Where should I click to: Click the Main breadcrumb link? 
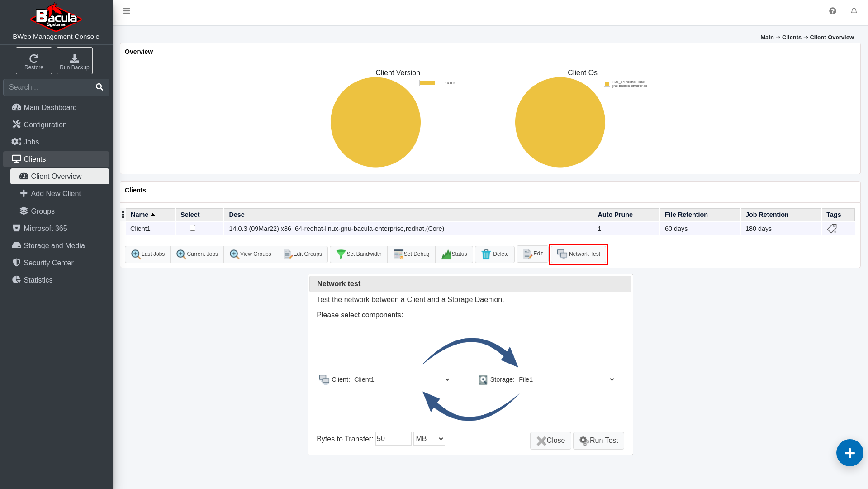(x=767, y=38)
